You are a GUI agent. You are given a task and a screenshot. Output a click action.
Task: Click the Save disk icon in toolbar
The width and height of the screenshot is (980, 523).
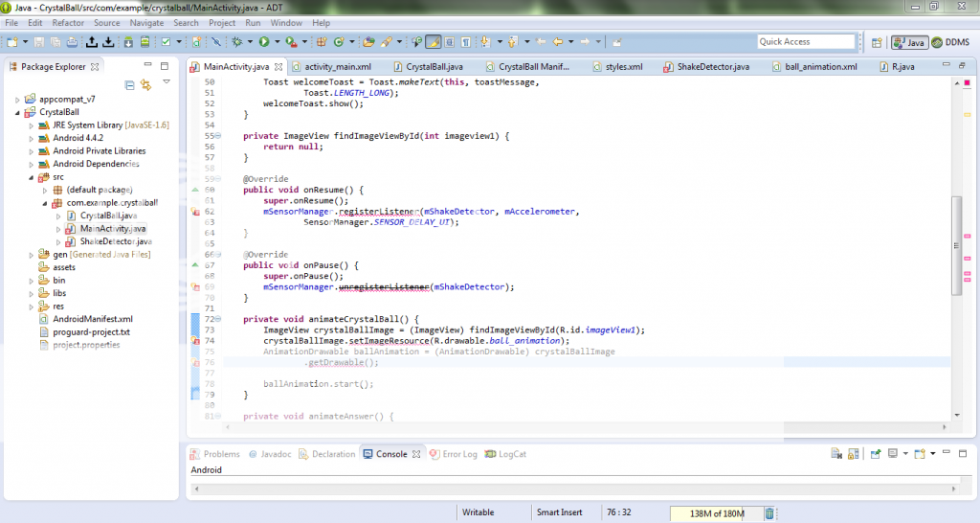39,42
